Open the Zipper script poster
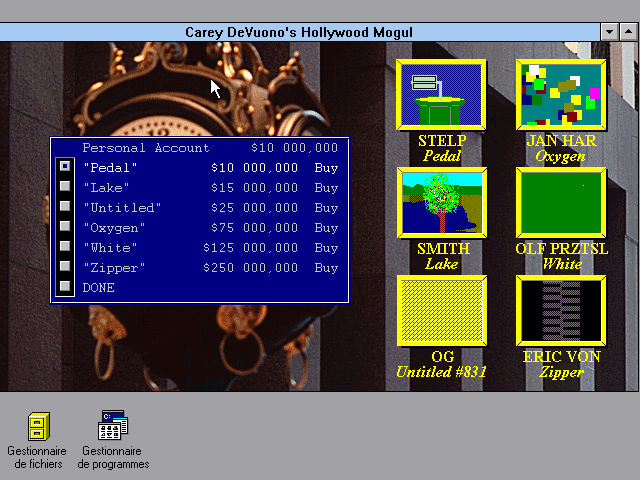 click(x=561, y=311)
